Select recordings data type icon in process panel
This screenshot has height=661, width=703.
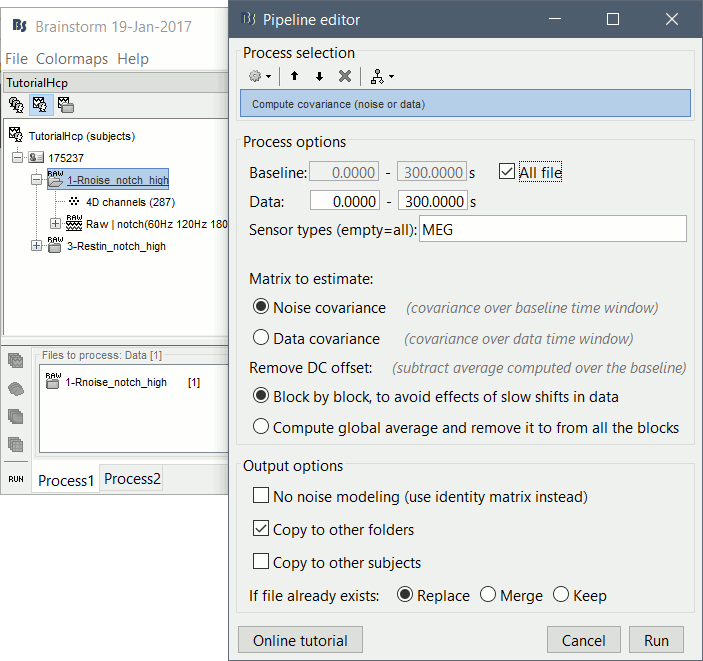(16, 360)
